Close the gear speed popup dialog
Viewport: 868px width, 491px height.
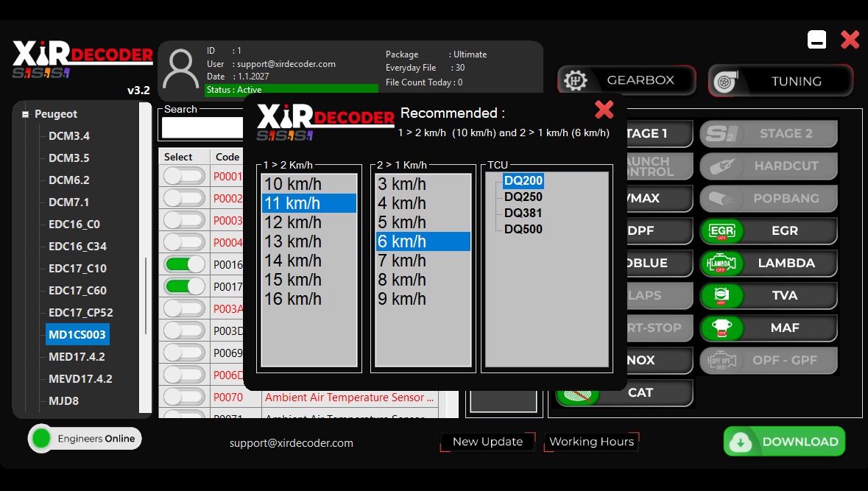604,110
